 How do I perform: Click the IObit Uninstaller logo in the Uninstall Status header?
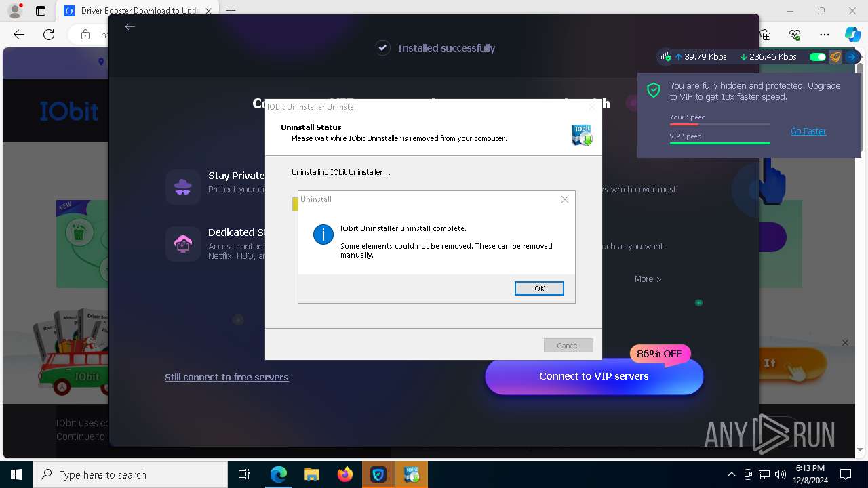pos(582,135)
